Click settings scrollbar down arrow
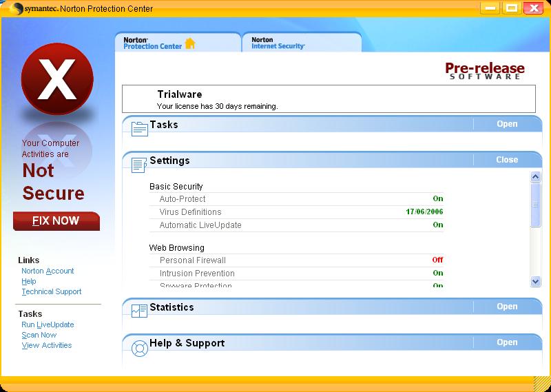The width and height of the screenshot is (551, 392). pos(535,281)
